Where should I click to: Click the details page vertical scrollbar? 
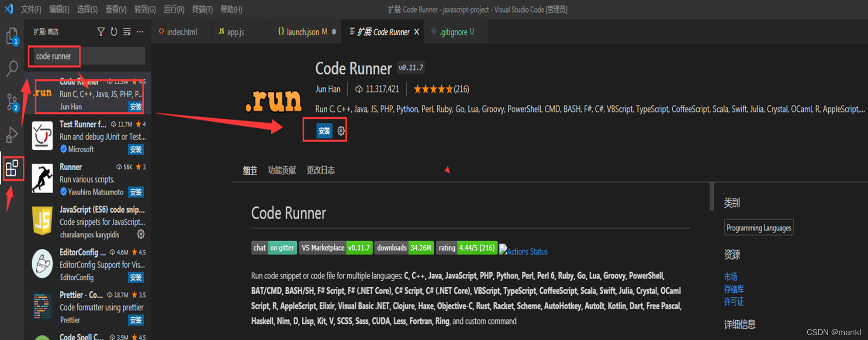point(712,196)
